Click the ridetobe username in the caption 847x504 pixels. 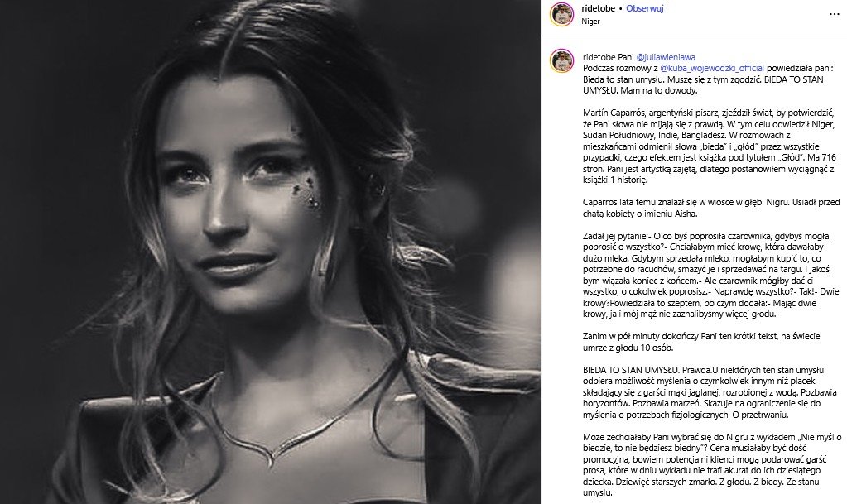[x=599, y=57]
